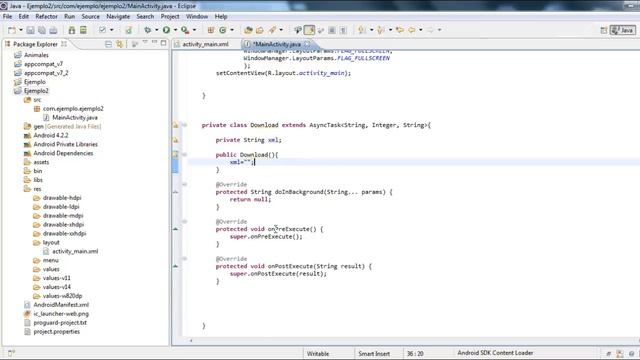The image size is (640, 360).
Task: Select the Ejemplo2 project in explorer
Action: (x=36, y=91)
